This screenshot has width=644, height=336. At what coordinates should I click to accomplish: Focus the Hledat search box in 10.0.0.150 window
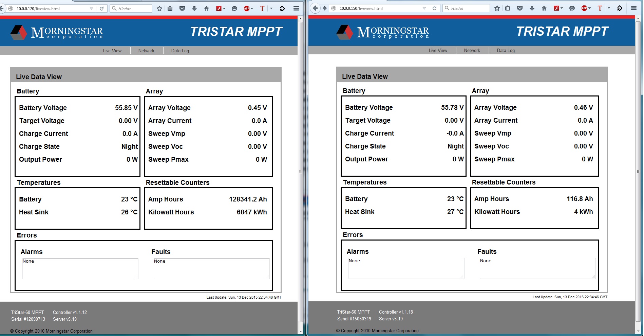466,8
